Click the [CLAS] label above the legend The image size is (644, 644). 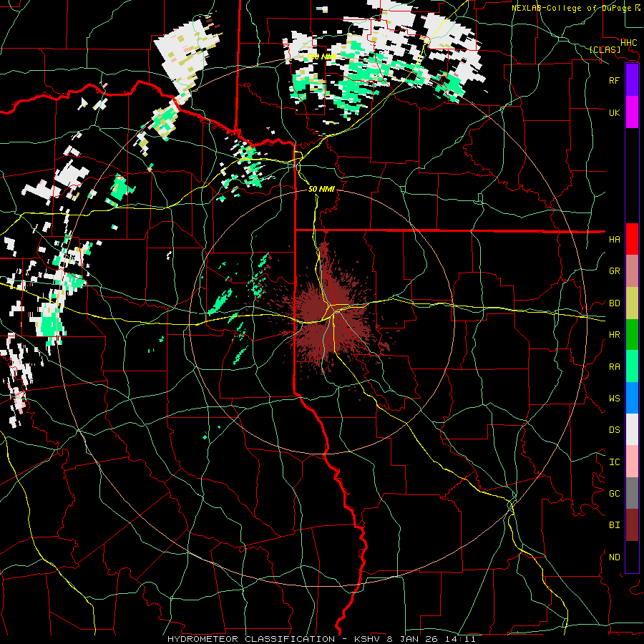(605, 49)
